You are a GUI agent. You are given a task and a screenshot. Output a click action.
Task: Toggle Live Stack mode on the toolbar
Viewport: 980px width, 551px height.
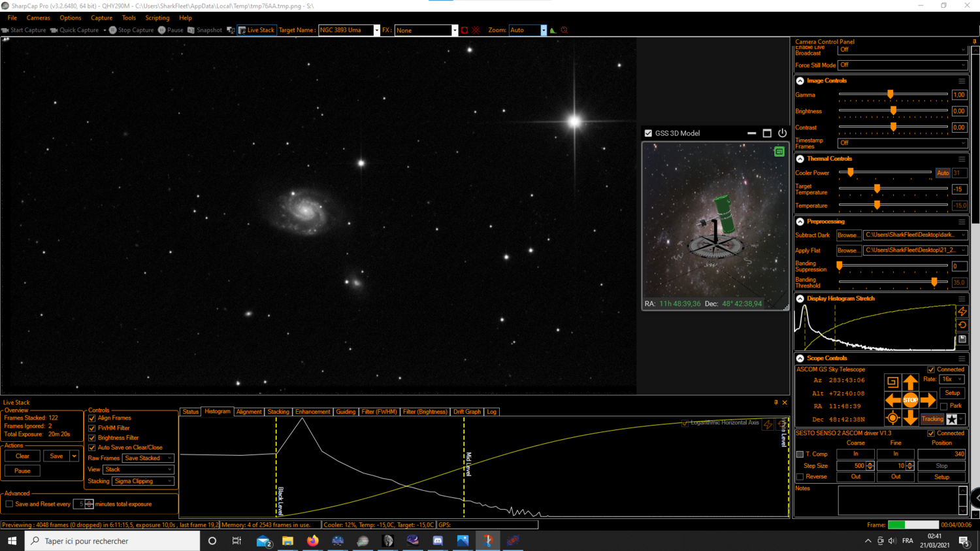pyautogui.click(x=256, y=29)
